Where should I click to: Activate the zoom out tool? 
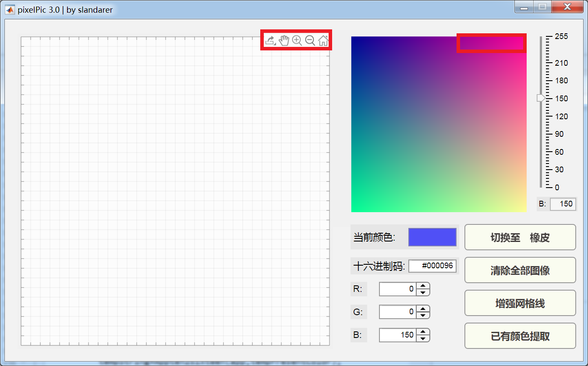pyautogui.click(x=310, y=40)
